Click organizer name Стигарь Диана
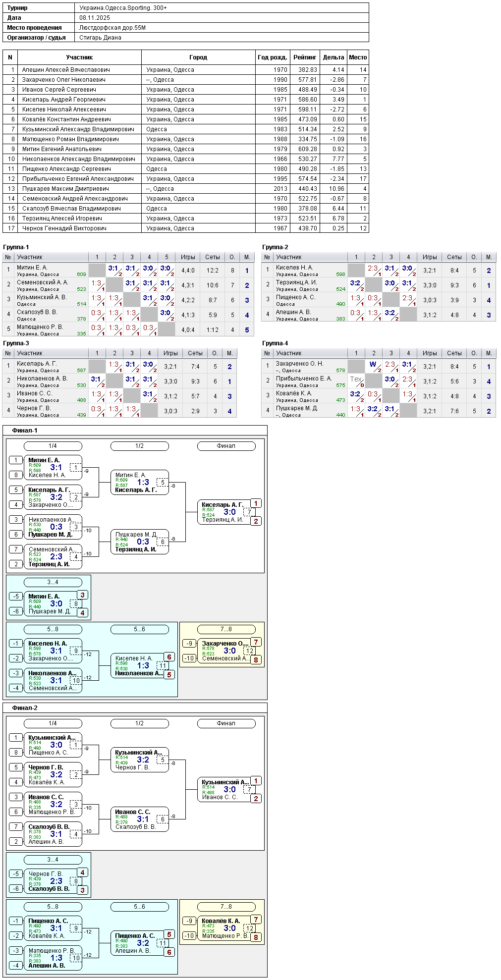 click(100, 38)
